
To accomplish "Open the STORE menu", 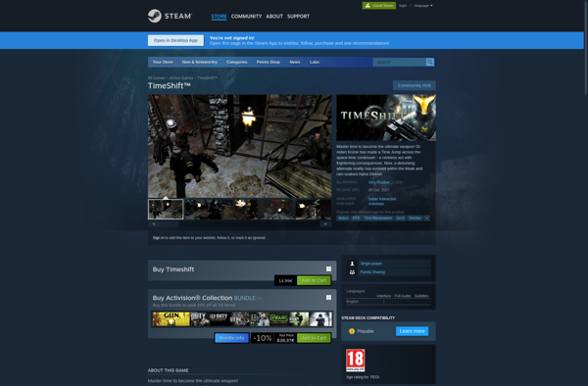I will 219,16.
